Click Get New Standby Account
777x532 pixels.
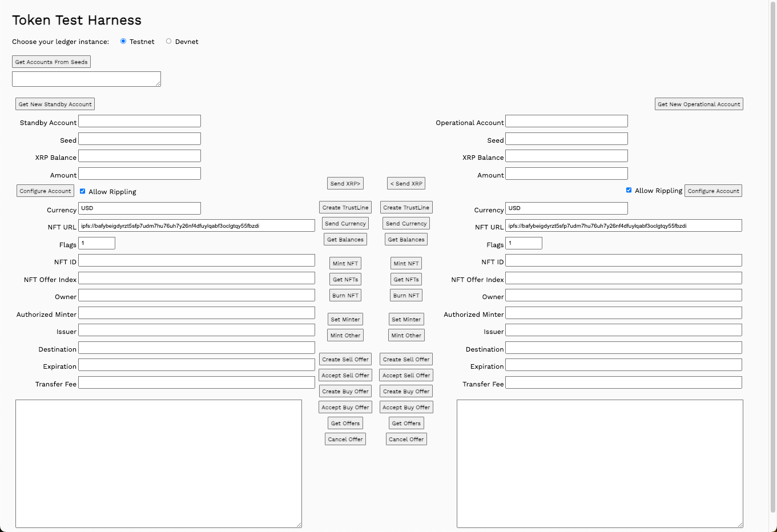(x=54, y=103)
